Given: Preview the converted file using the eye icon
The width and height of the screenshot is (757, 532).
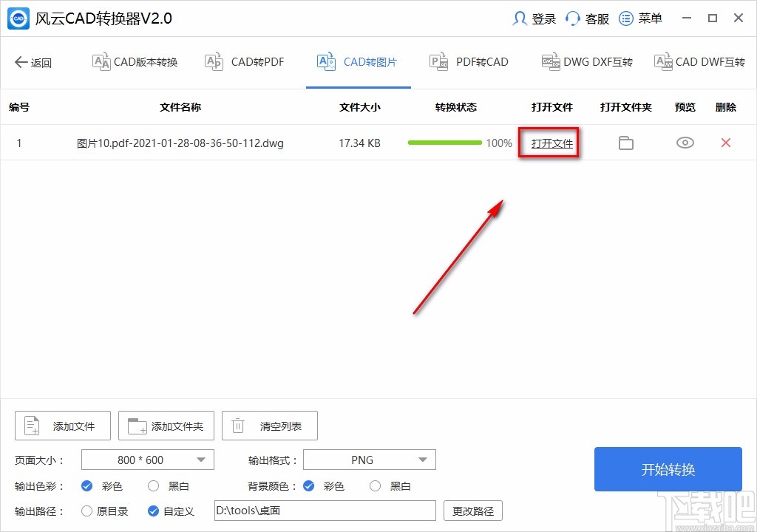Looking at the screenshot, I should click(x=685, y=143).
